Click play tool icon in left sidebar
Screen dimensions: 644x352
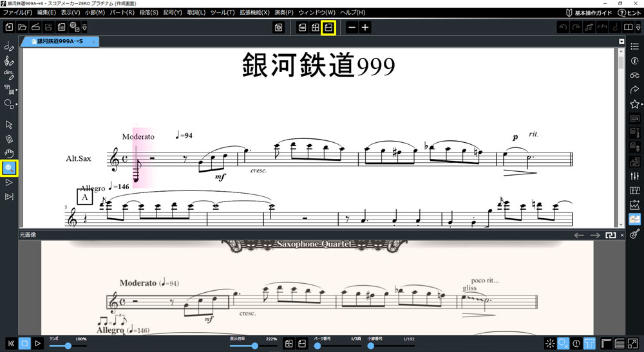pos(8,183)
